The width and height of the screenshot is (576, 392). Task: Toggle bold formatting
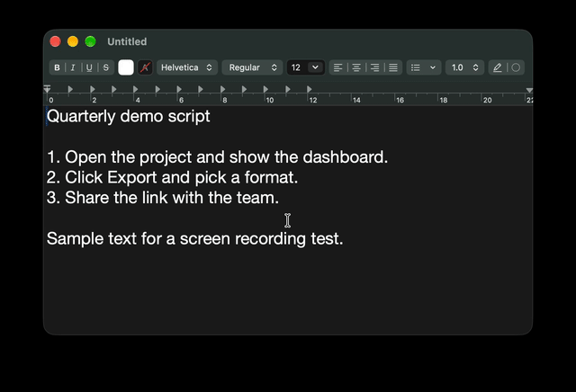pos(57,67)
